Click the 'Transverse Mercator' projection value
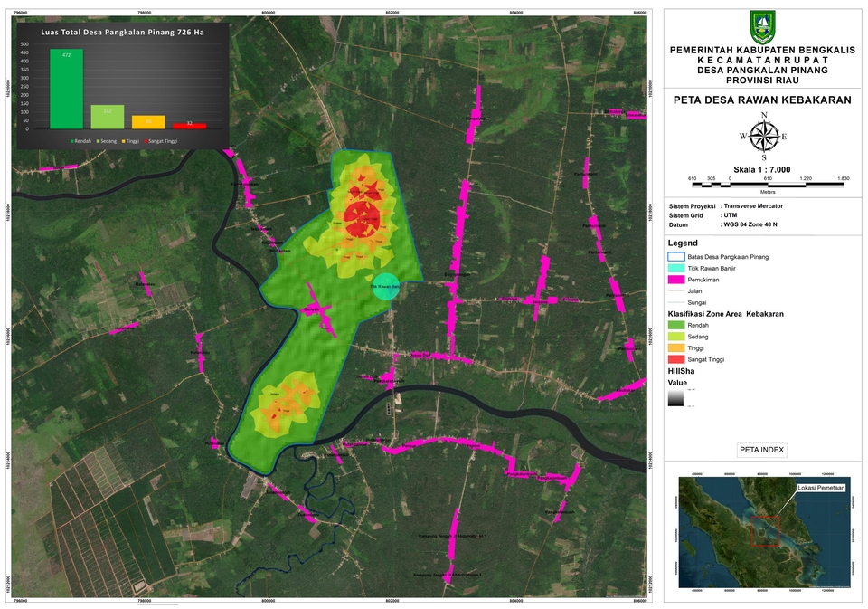The image size is (868, 609). pos(753,205)
